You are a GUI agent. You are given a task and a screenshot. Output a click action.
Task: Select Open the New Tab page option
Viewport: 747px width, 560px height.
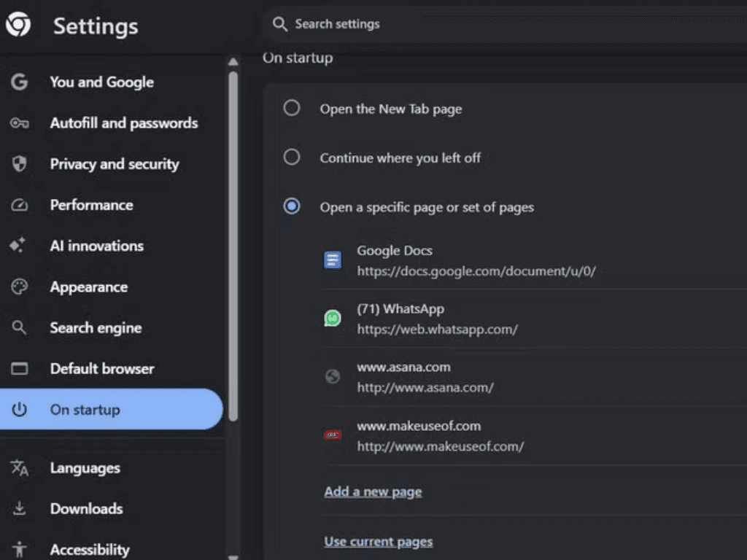[292, 109]
